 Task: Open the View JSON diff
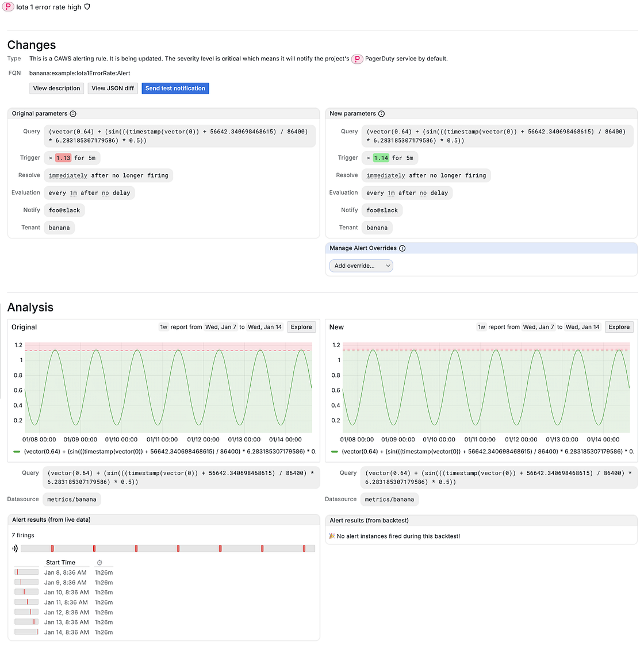pyautogui.click(x=113, y=89)
